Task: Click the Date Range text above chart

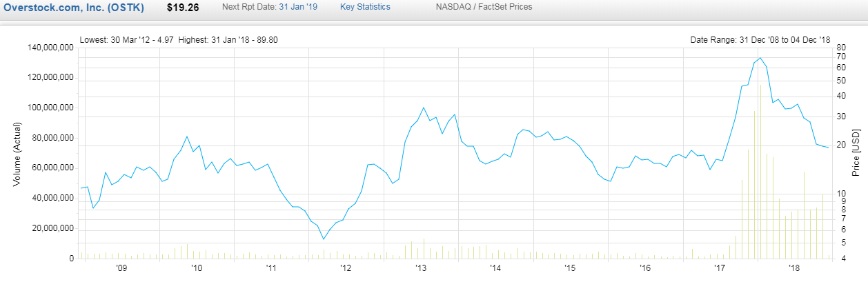Action: point(760,40)
